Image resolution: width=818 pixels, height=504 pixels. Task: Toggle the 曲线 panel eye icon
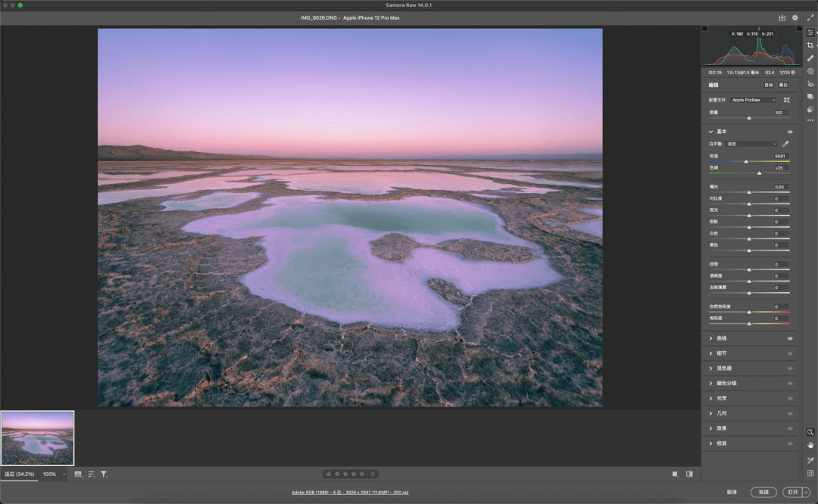click(x=790, y=338)
